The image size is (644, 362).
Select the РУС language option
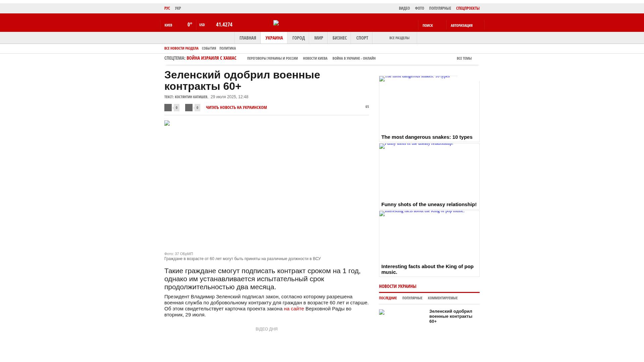click(167, 8)
